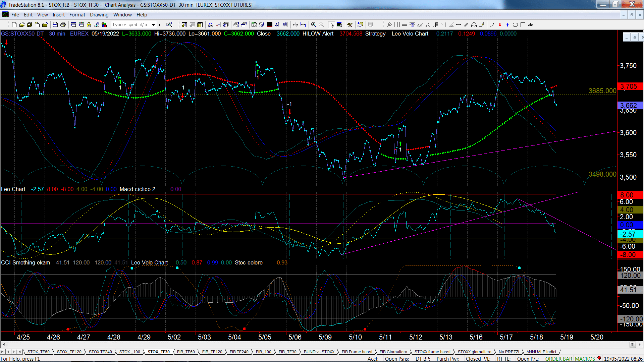Select the horizontal lines drawing tool

click(x=405, y=25)
